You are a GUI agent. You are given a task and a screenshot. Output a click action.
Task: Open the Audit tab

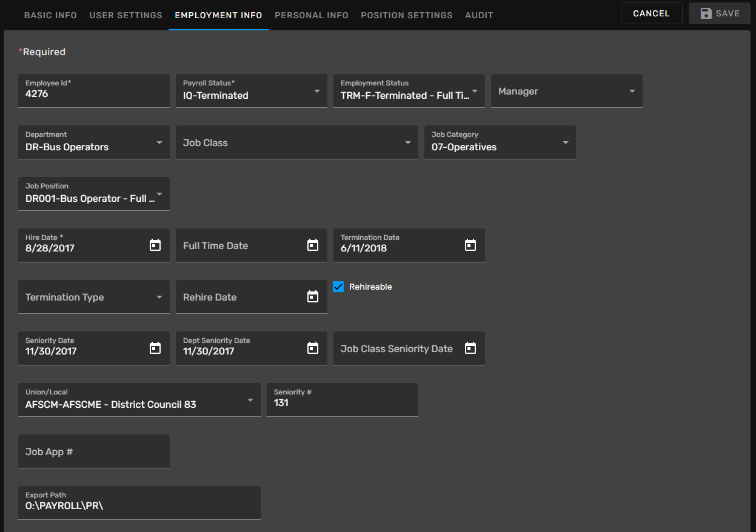479,15
